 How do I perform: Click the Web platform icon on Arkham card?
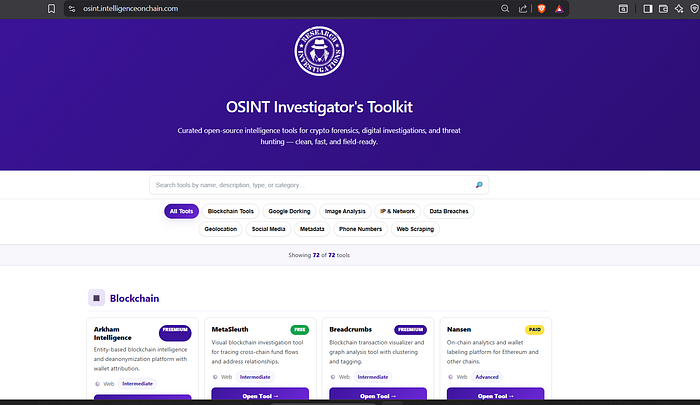97,384
